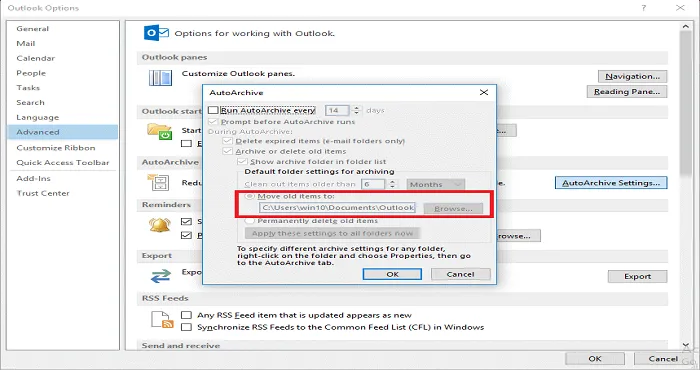Click the AutoArchive Settings... button
Screen dimensions: 700x370
coord(611,183)
